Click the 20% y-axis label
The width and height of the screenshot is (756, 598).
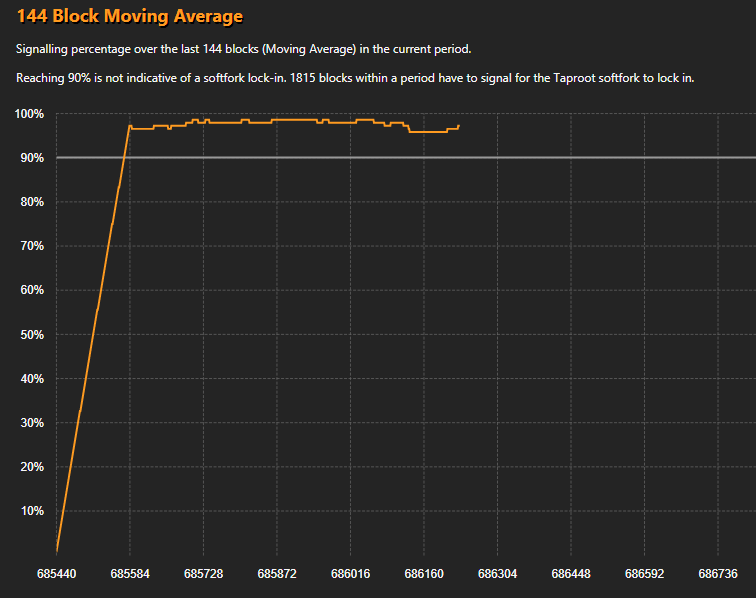(32, 467)
